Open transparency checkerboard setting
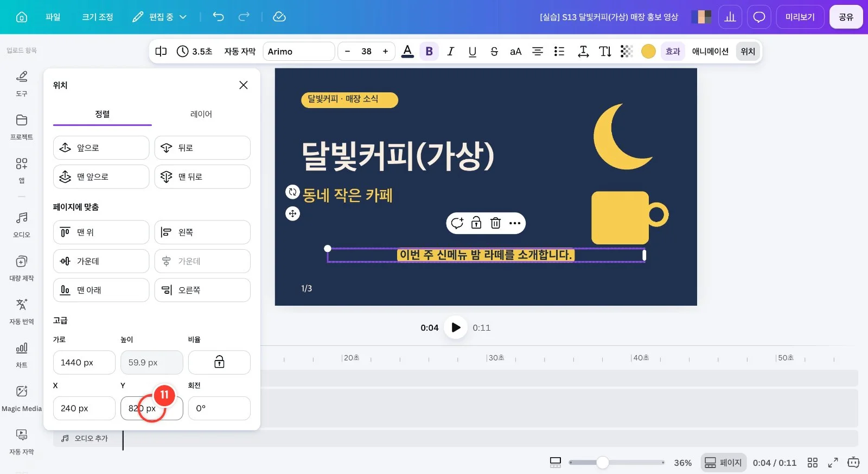The image size is (868, 474). [x=627, y=52]
